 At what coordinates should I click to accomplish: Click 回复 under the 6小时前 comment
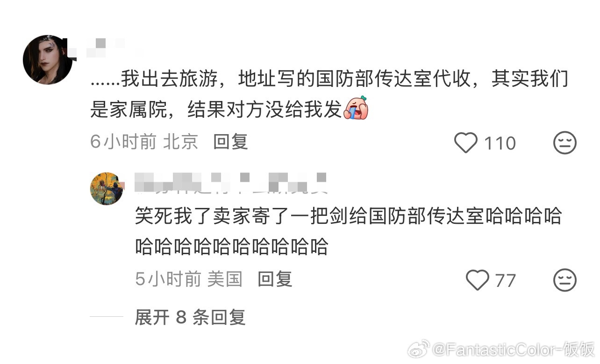tap(230, 142)
